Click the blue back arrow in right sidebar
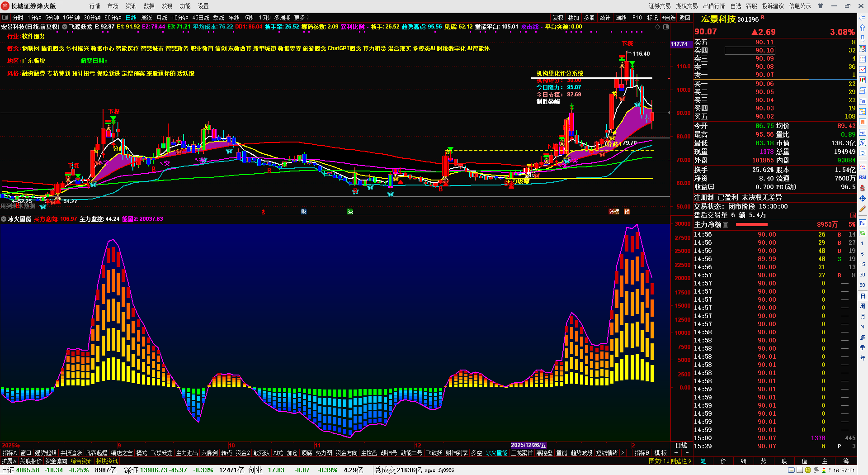The width and height of the screenshot is (868, 475). [863, 18]
